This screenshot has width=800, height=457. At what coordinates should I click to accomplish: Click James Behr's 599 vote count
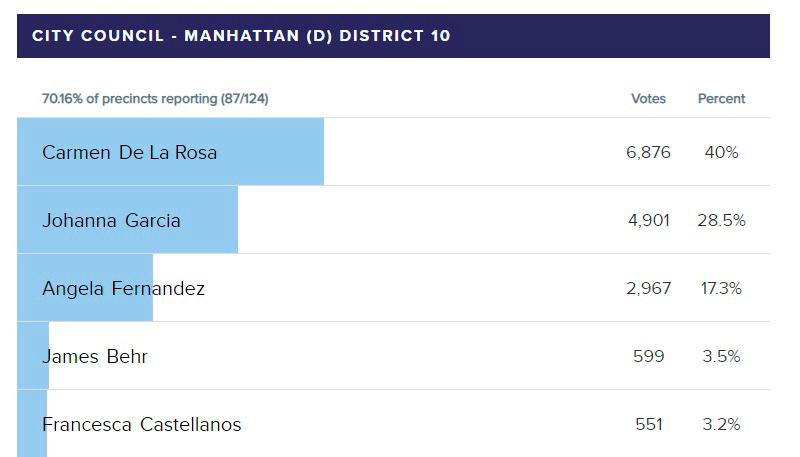click(x=649, y=356)
